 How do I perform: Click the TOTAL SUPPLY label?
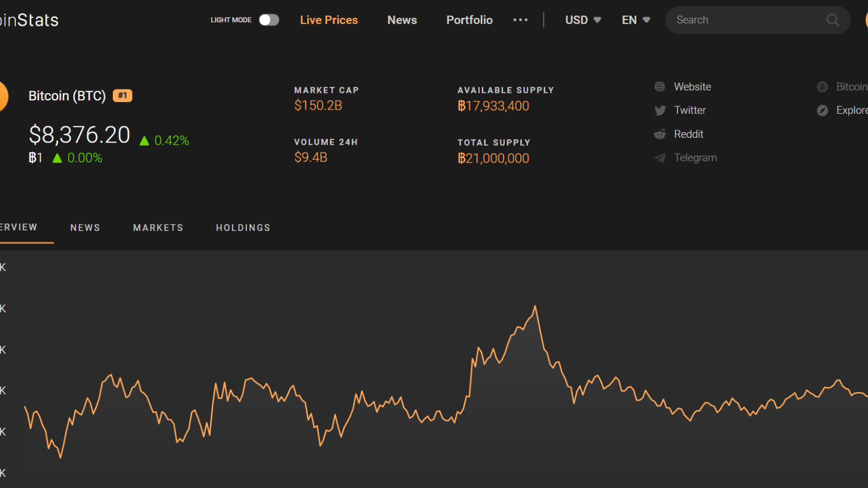[494, 143]
